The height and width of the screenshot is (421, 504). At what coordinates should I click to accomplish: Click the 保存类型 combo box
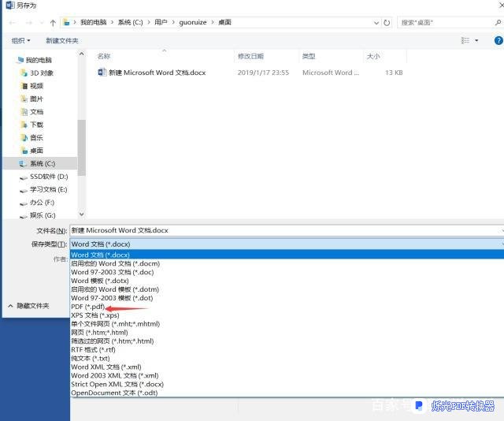(x=286, y=244)
